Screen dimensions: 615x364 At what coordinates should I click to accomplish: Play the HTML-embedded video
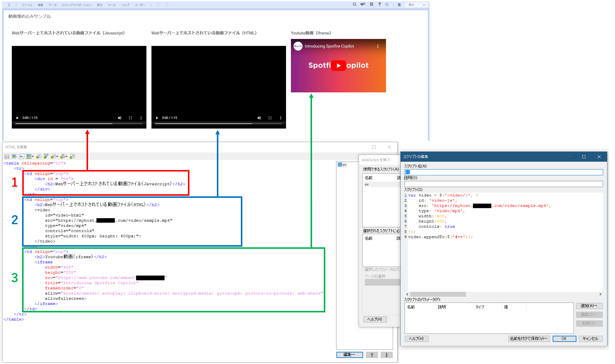coord(157,118)
